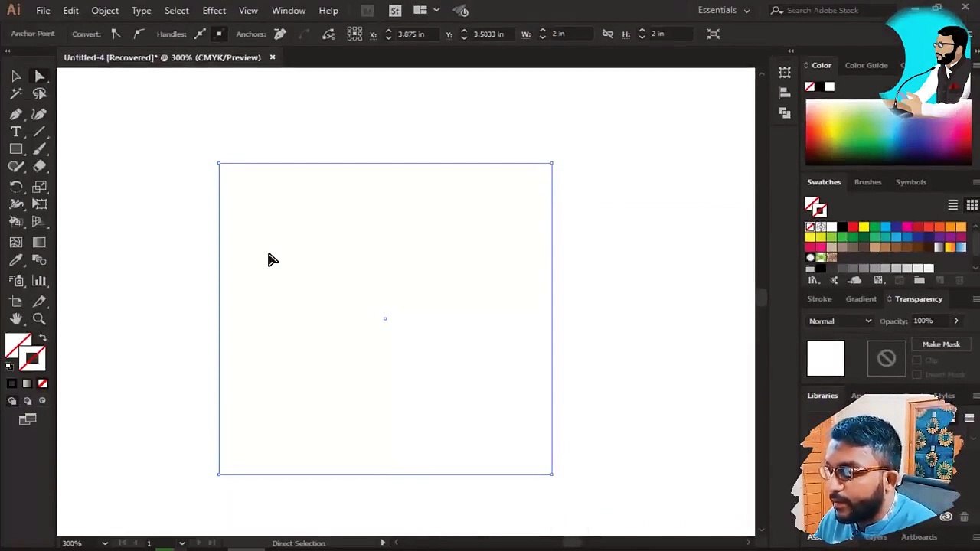980x551 pixels.
Task: Expand the Swatch Libraries menu
Action: [x=813, y=280]
